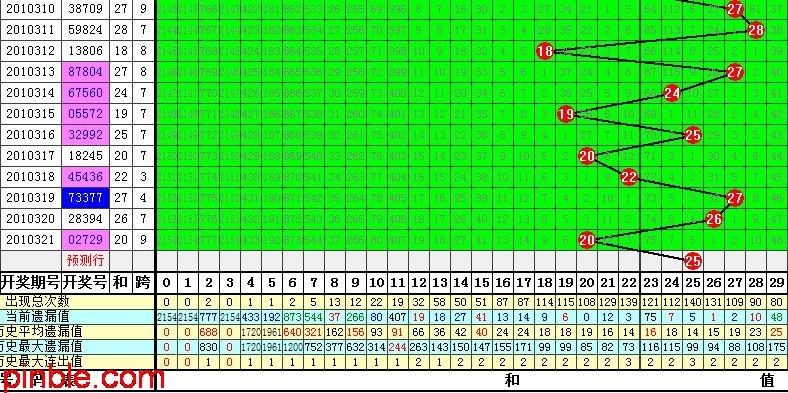Select the red 25 marker in the prediction row

pos(693,260)
